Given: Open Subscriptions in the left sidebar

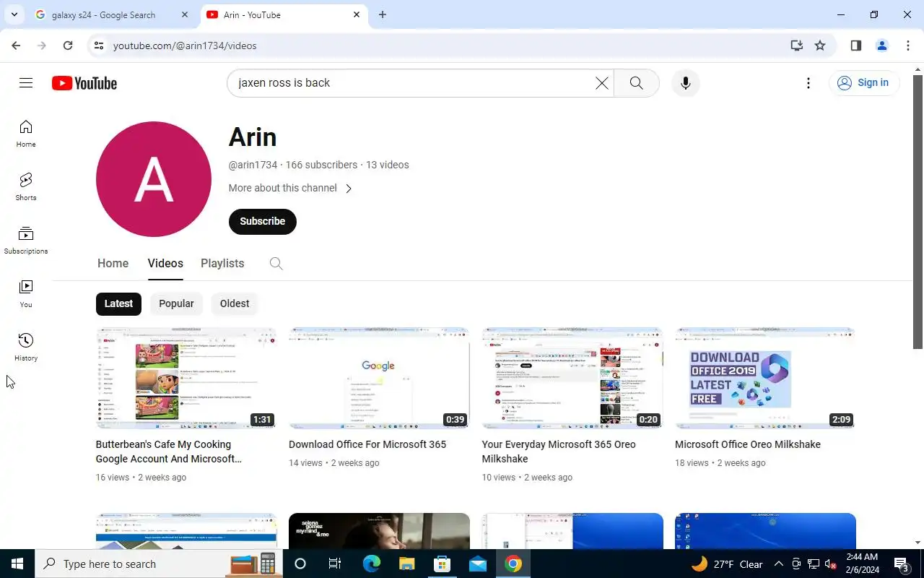Looking at the screenshot, I should click(26, 241).
